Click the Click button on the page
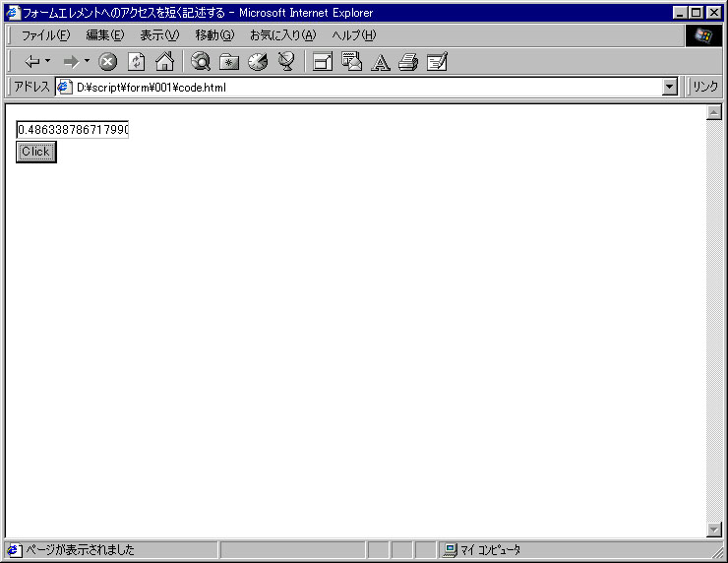 (x=36, y=152)
